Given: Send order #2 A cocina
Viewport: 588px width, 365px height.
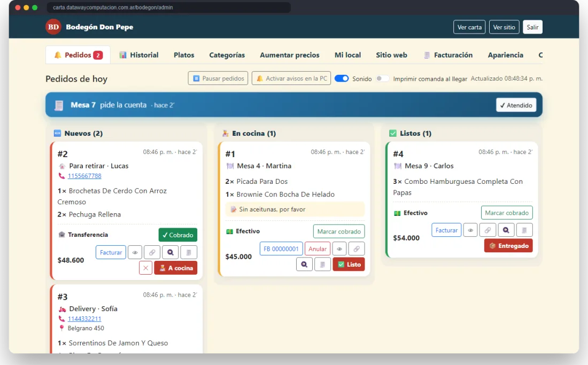Looking at the screenshot, I should (175, 268).
